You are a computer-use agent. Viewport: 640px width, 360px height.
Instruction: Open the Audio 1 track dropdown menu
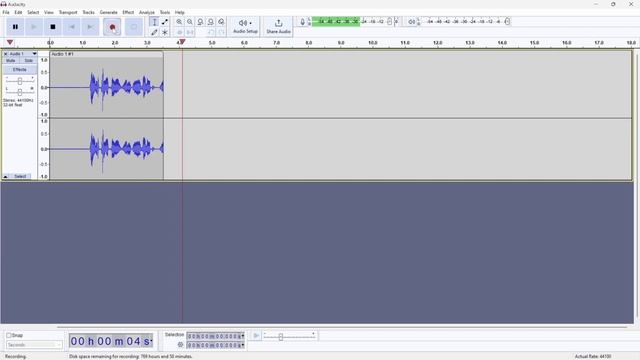tap(34, 54)
